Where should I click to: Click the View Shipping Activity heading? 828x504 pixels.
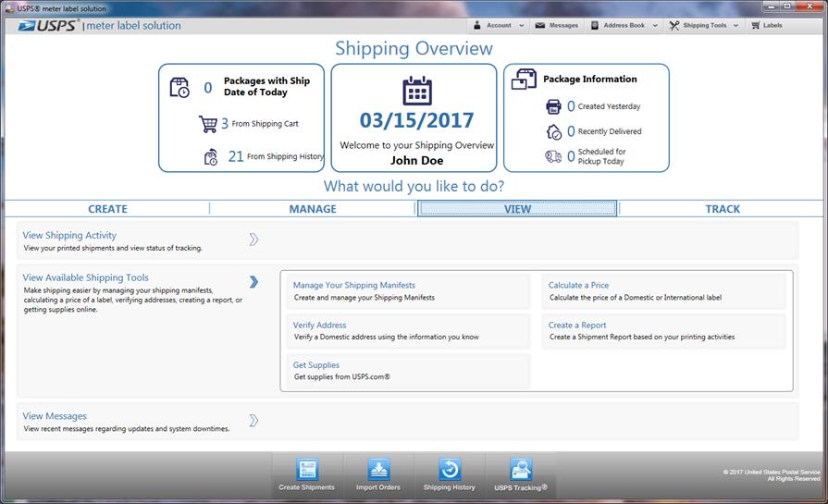point(69,236)
